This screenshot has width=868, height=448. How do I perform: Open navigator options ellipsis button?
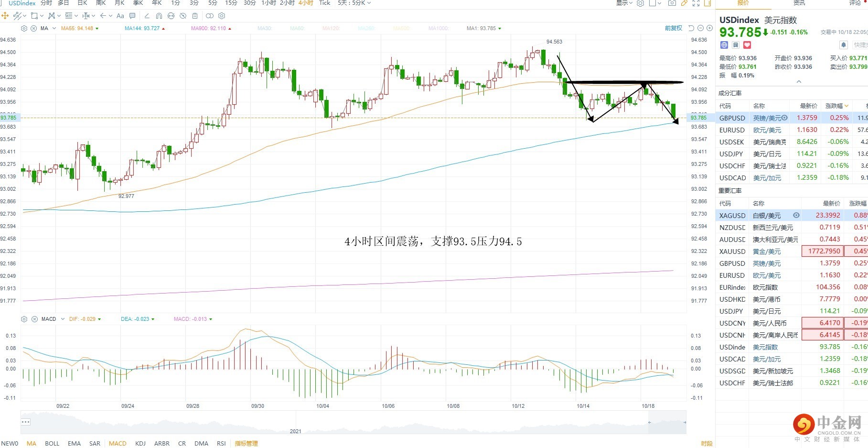coord(26,422)
